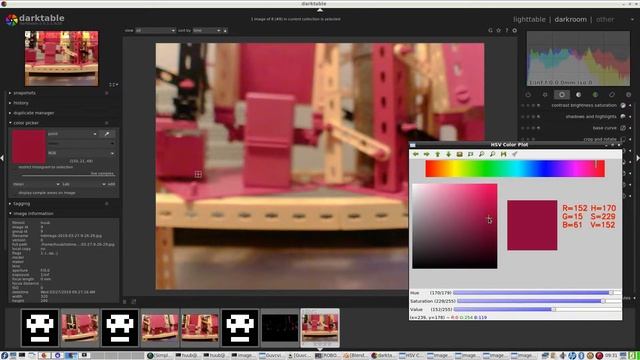This screenshot has width=640, height=360.
Task: Select the correction modules group icon
Action: (612, 95)
